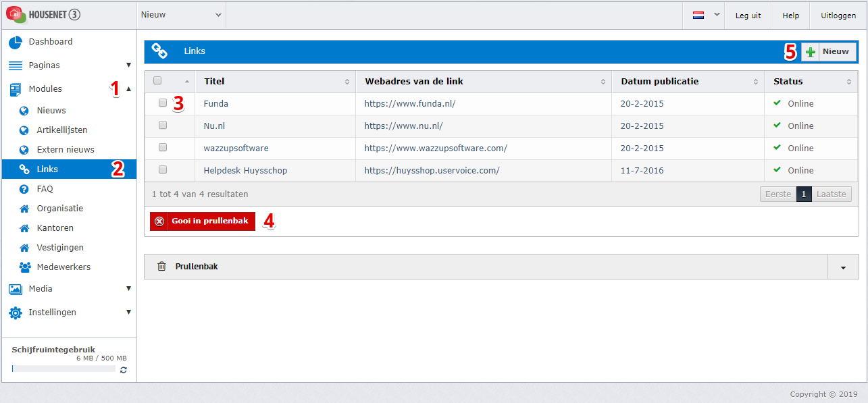
Task: Sort by Status column header
Action: (811, 82)
